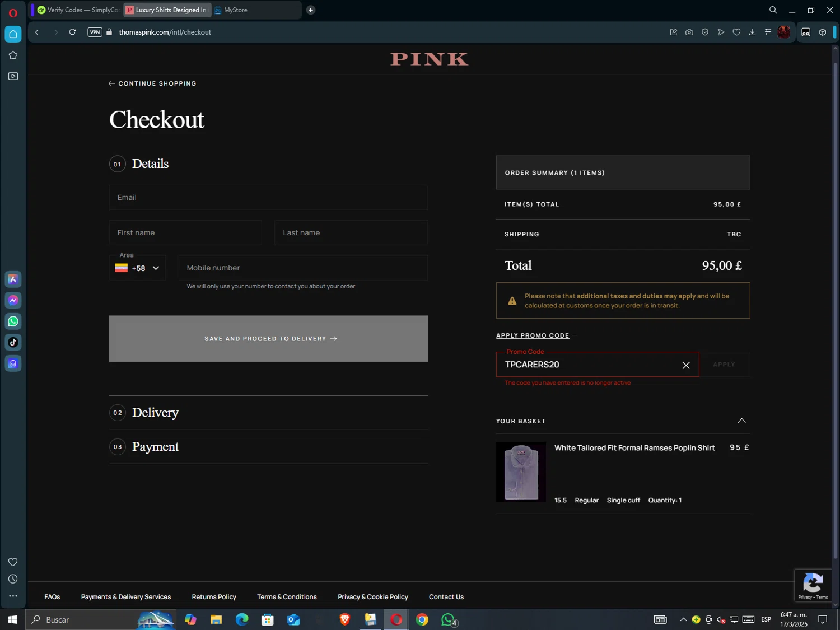Click the Last name field
This screenshot has height=630, width=840.
click(351, 233)
